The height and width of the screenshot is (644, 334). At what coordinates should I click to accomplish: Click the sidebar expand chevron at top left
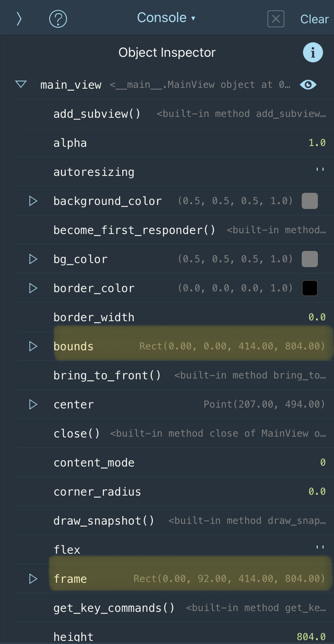[x=19, y=19]
